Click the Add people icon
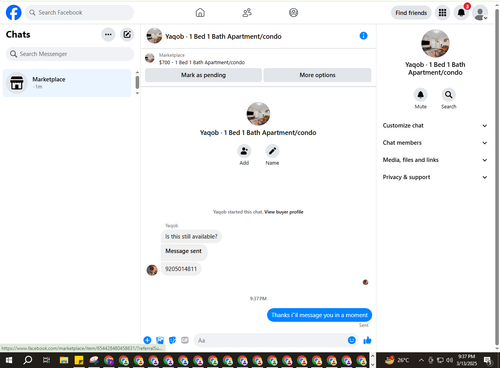 coord(244,151)
